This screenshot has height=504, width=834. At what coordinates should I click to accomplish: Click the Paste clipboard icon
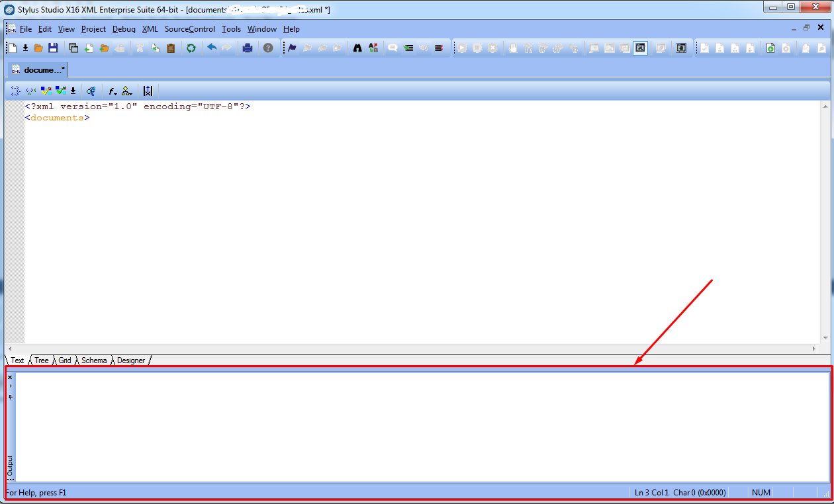click(x=171, y=48)
